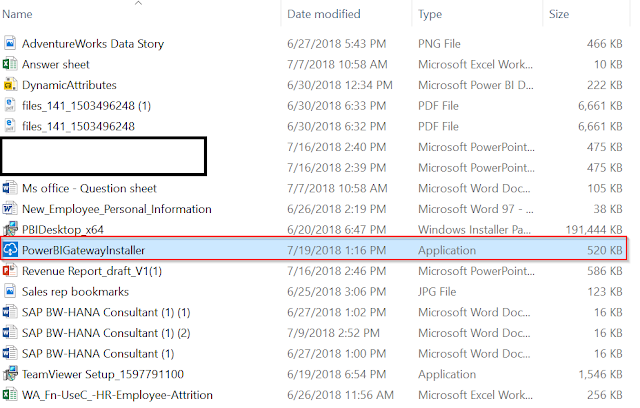The width and height of the screenshot is (640, 408).
Task: Click the SAP BW-HANA Consultant (1) (2) Word icon
Action: [x=10, y=333]
